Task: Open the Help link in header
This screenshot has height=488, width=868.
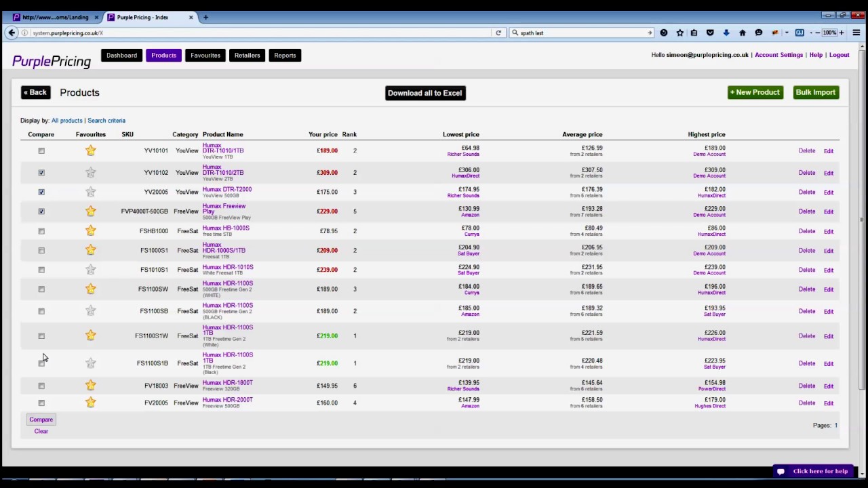Action: [x=816, y=55]
